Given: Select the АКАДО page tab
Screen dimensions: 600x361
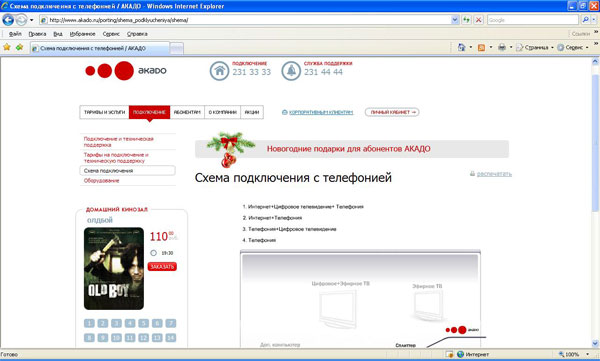Looking at the screenshot, I should coord(99,48).
